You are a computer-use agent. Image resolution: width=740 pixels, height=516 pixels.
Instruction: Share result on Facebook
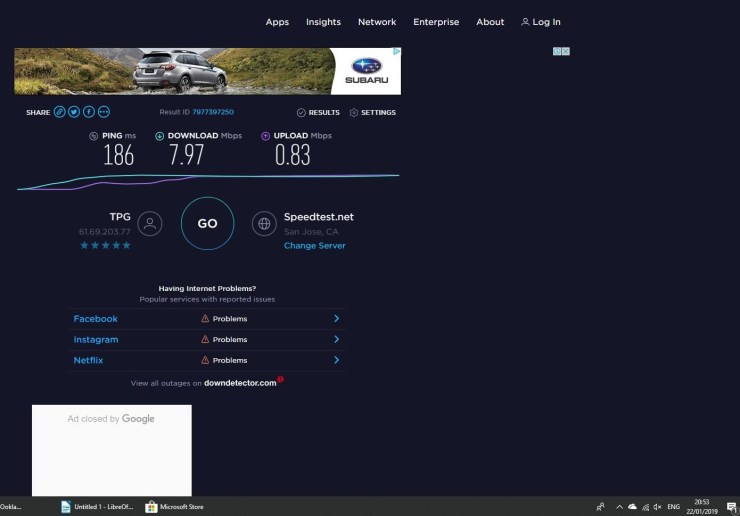click(x=89, y=112)
